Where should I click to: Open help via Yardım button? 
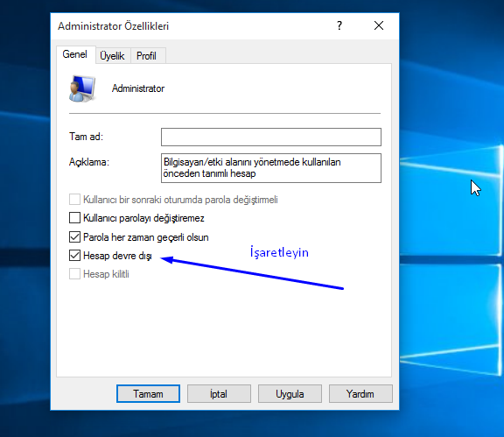[x=360, y=393]
